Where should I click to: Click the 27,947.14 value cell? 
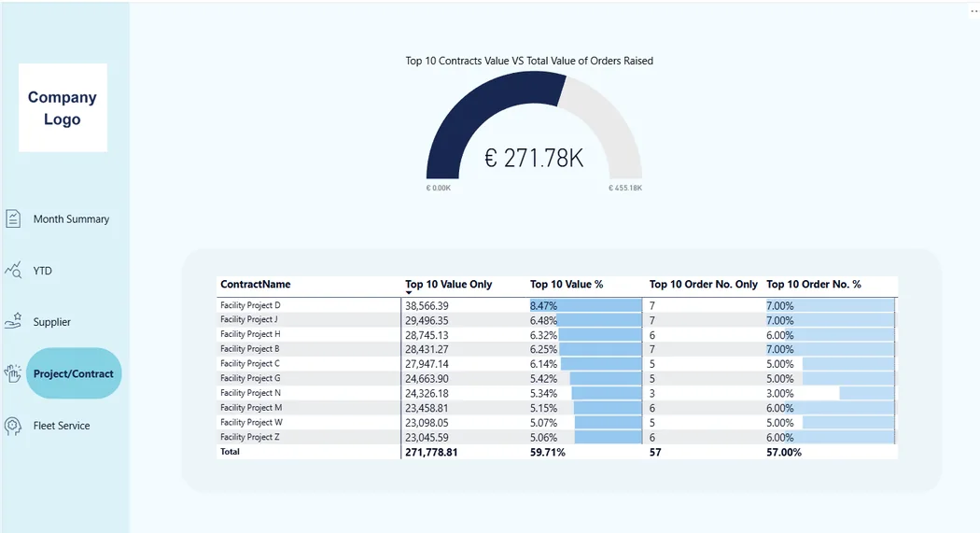point(427,364)
